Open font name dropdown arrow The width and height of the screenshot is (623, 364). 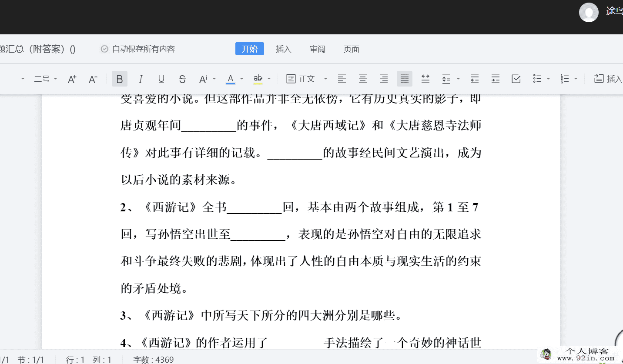coord(23,79)
